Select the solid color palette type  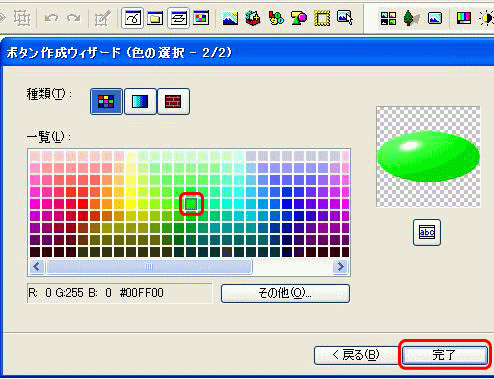(x=106, y=102)
